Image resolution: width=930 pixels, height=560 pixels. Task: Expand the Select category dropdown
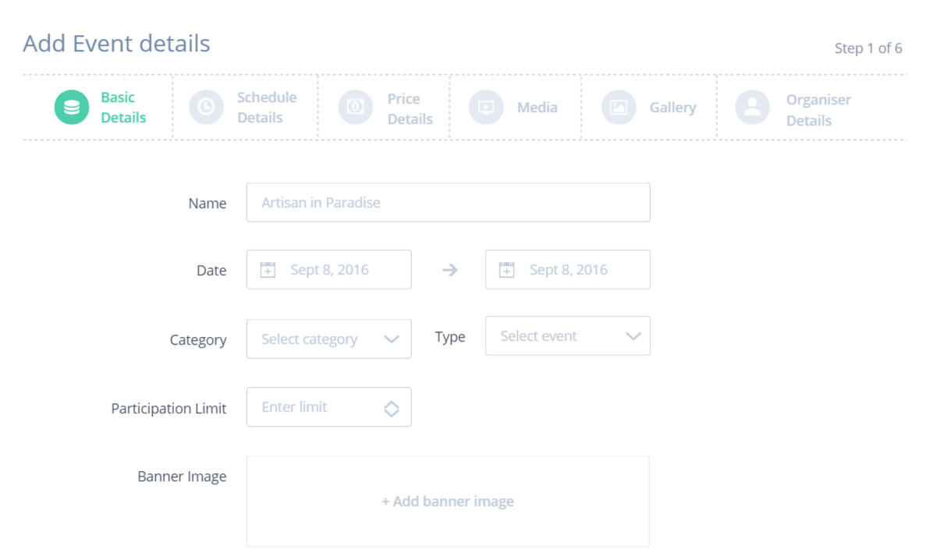pos(329,338)
